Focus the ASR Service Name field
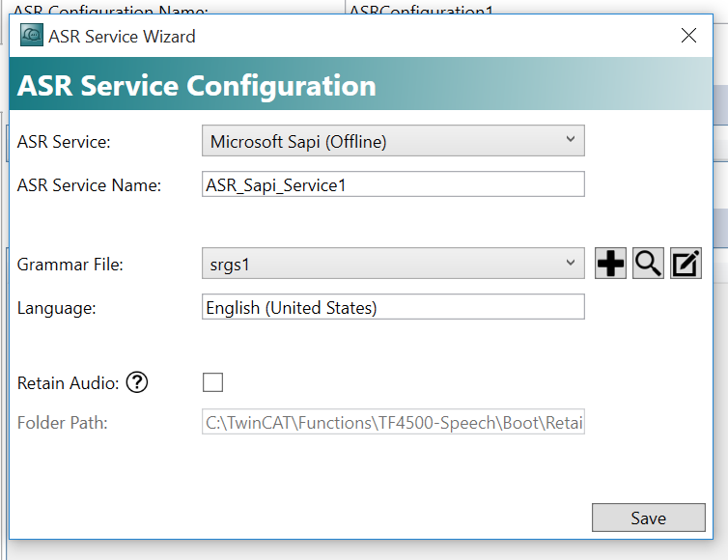Screen dimensions: 728x560 pos(393,184)
